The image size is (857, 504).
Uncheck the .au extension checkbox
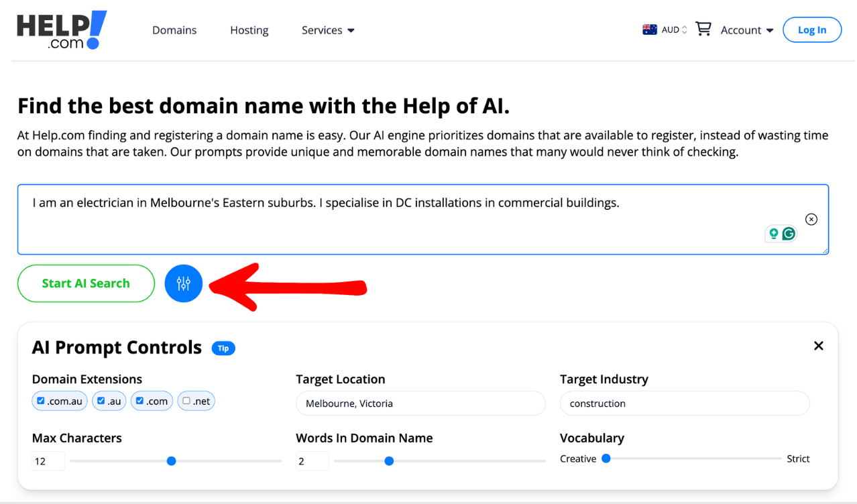coord(101,401)
